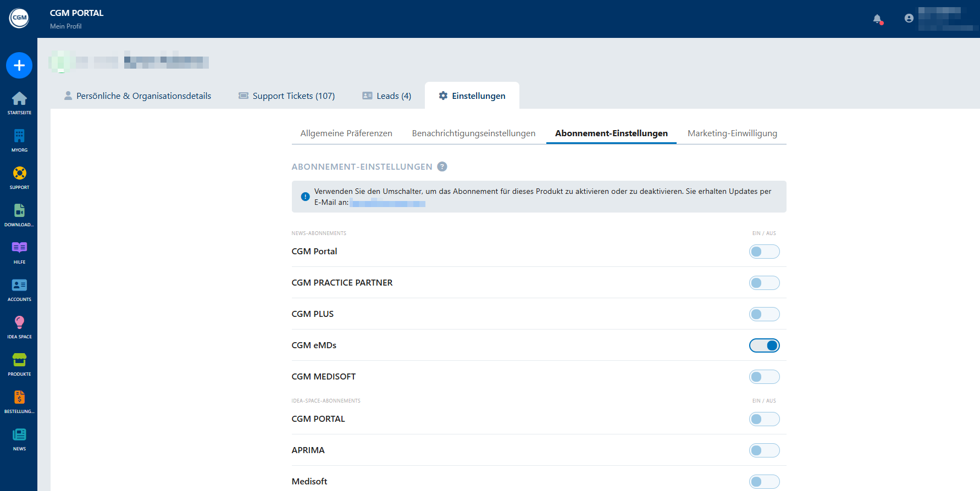The height and width of the screenshot is (491, 980).
Task: Open Bestellungen sidebar icon
Action: point(19,401)
